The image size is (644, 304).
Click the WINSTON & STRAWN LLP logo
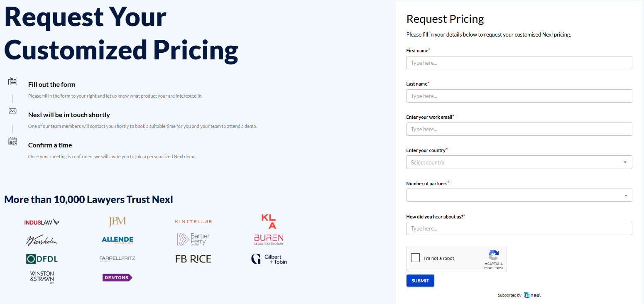click(x=42, y=277)
